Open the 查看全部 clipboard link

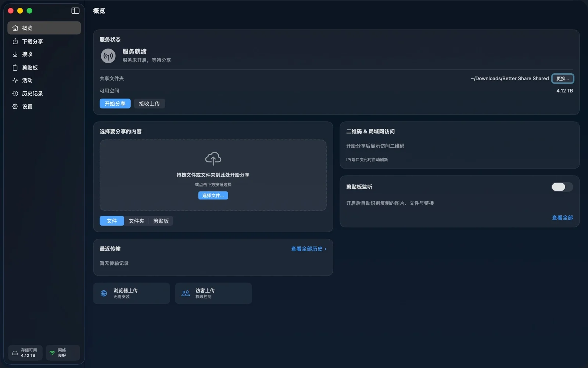(x=562, y=218)
